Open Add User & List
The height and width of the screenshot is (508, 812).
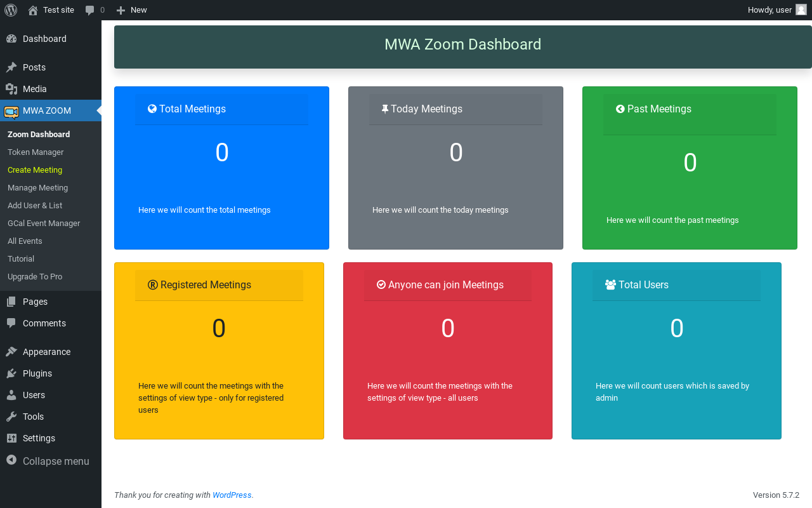click(x=35, y=206)
